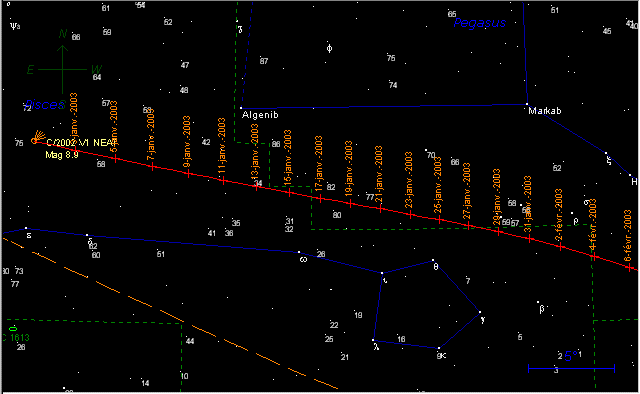Image resolution: width=640 pixels, height=394 pixels.
Task: Click the 5° scale bar
Action: point(571,368)
